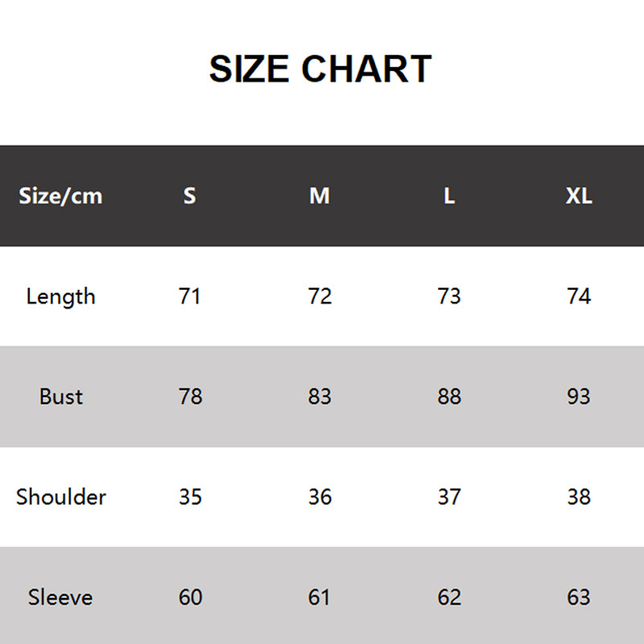
Task: Click the M size column header
Action: pos(320,196)
